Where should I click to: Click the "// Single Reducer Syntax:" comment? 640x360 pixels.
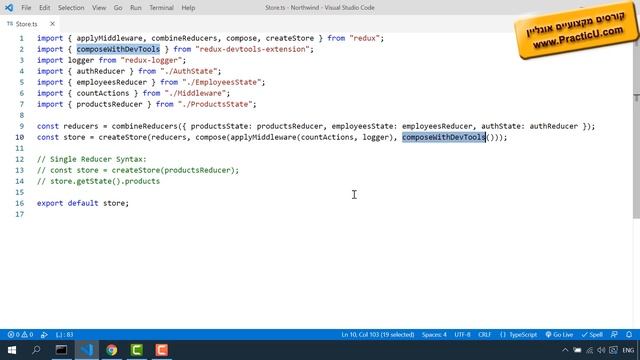(x=91, y=159)
